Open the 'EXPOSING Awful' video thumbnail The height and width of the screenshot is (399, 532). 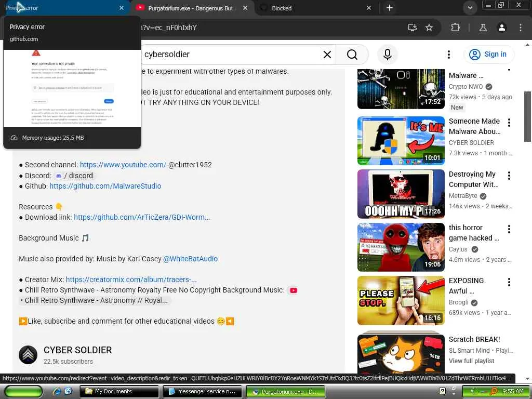(x=401, y=300)
